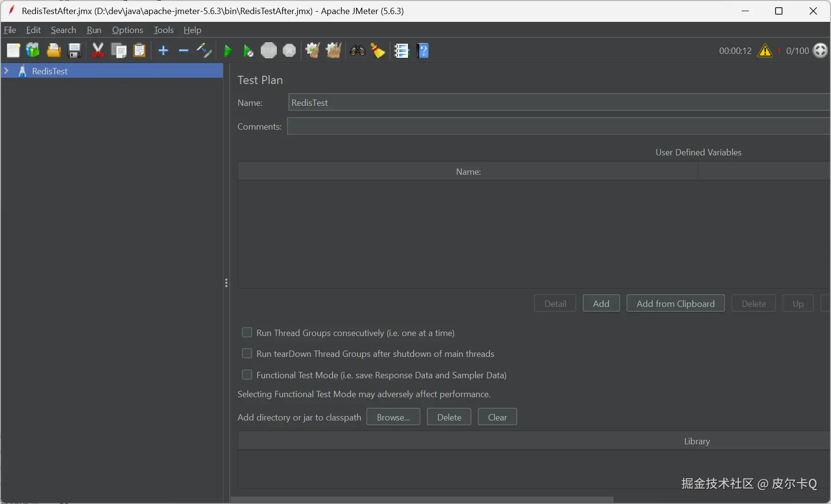The height and width of the screenshot is (504, 831).
Task: Open the Search menu
Action: pos(64,30)
